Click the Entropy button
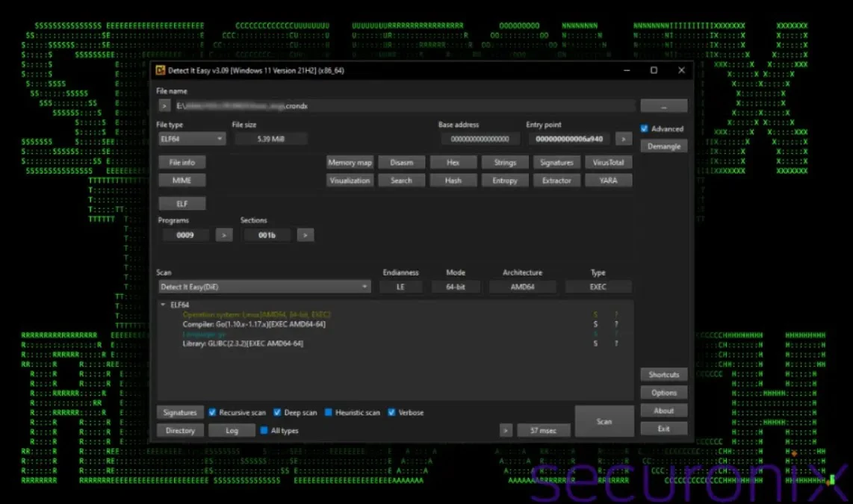The width and height of the screenshot is (853, 504). 505,180
